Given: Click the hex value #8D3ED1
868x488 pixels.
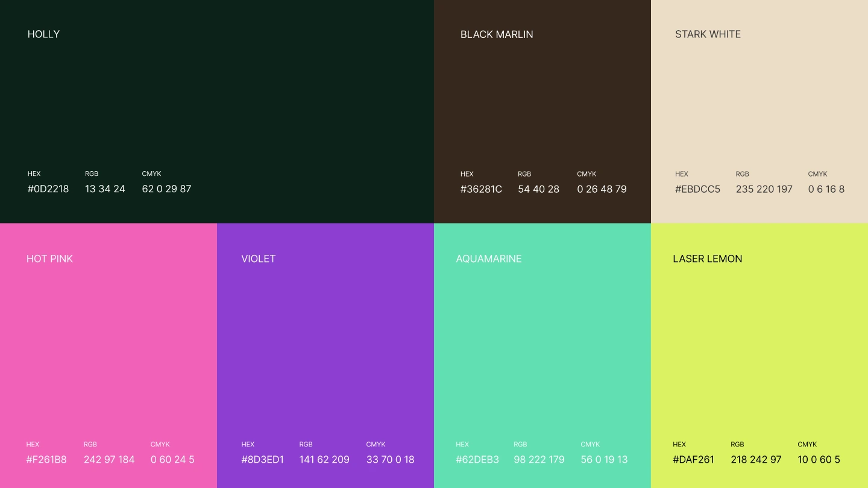Looking at the screenshot, I should 262,460.
